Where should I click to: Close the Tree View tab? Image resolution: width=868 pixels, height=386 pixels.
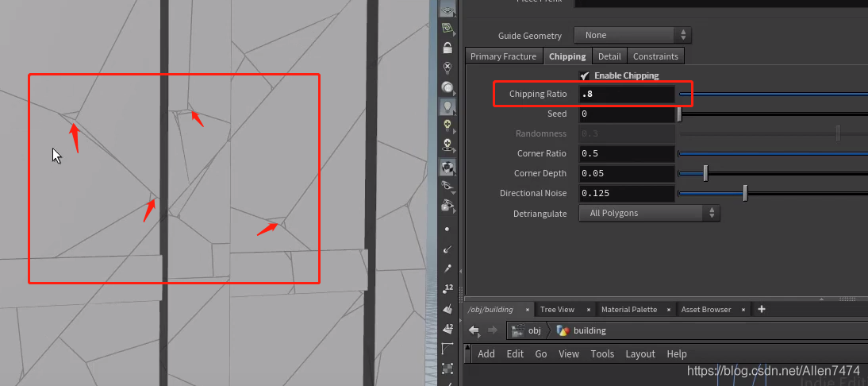pos(588,310)
